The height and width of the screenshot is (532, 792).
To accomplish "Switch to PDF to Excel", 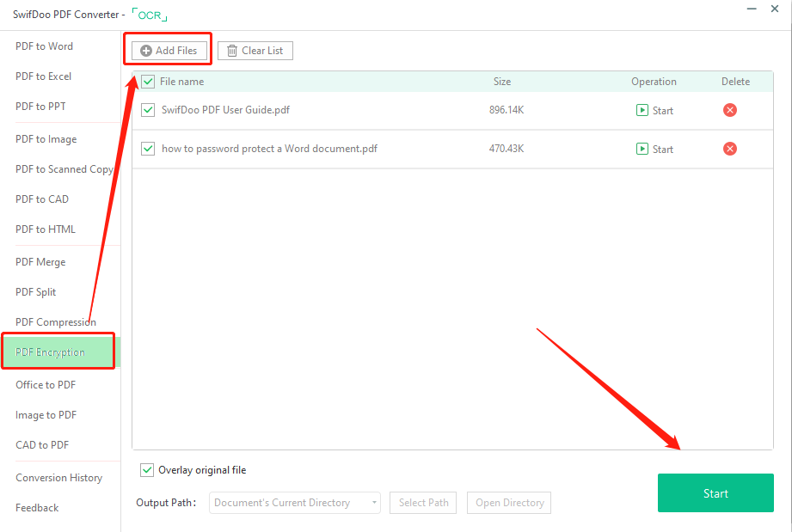I will pyautogui.click(x=44, y=76).
